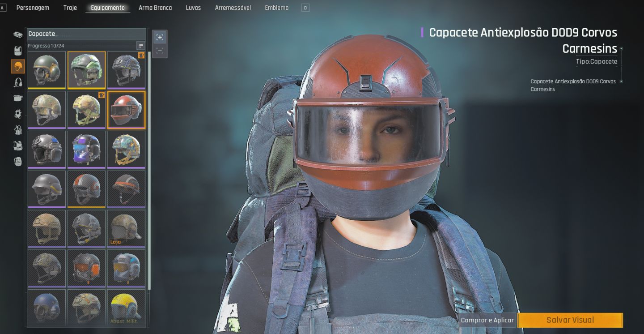
Task: Click the helmet list vertical scrollbar
Action: click(x=149, y=170)
